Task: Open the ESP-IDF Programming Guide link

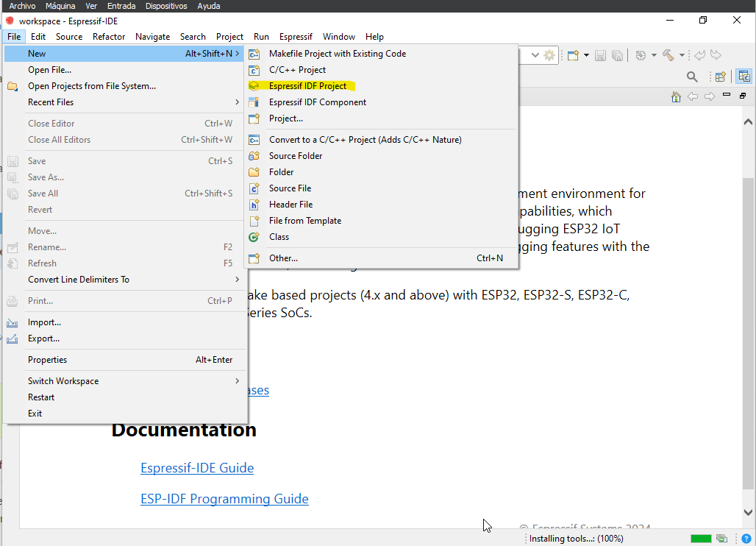Action: [x=224, y=499]
